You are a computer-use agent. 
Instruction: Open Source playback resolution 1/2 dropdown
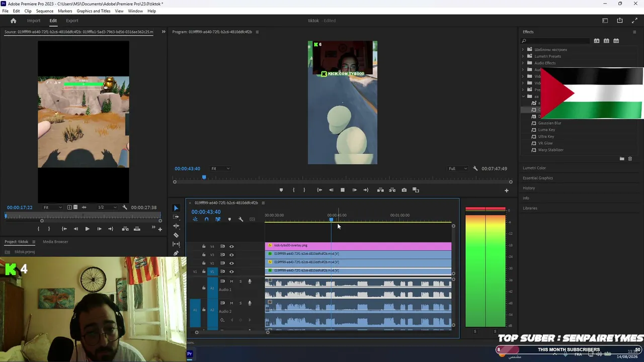tap(108, 207)
